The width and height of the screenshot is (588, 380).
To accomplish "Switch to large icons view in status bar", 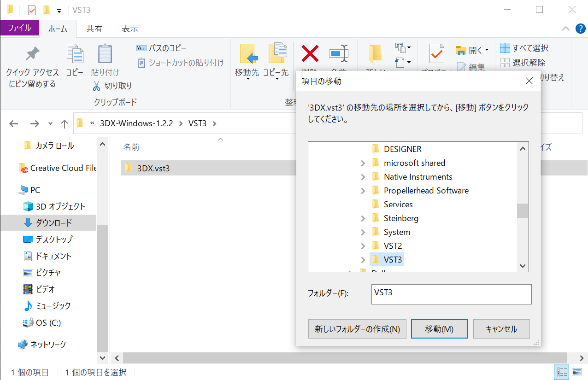I will point(576,372).
